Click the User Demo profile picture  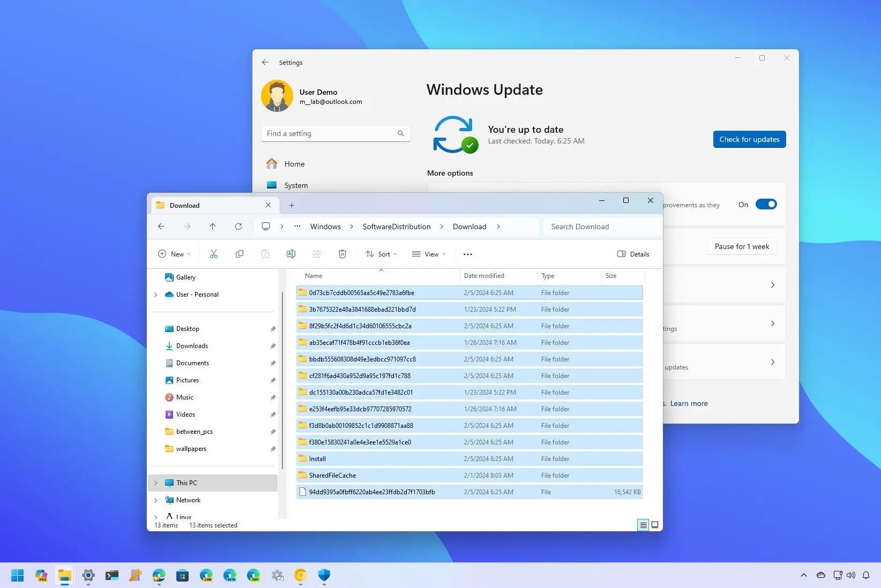[x=277, y=96]
